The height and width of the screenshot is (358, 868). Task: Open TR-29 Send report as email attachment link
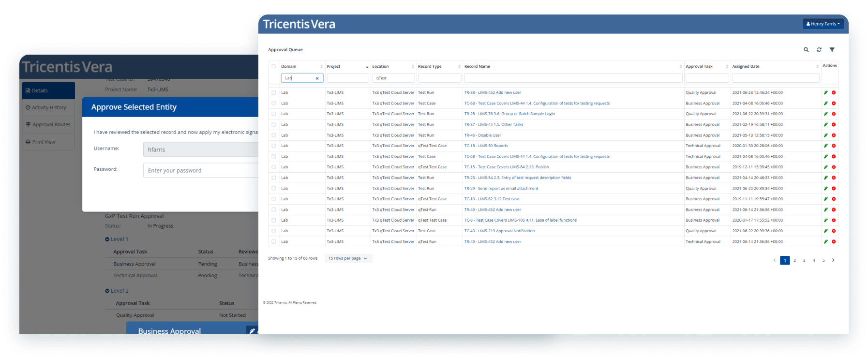pyautogui.click(x=501, y=188)
